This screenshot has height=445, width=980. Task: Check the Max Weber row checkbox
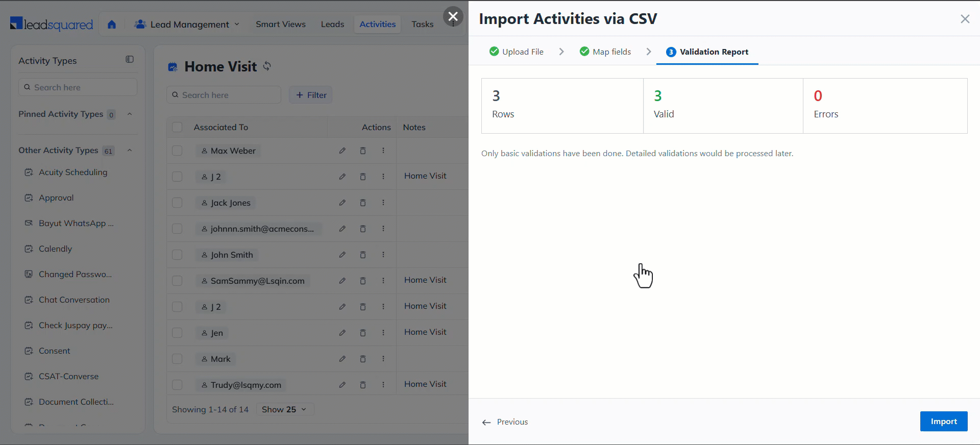click(x=177, y=151)
